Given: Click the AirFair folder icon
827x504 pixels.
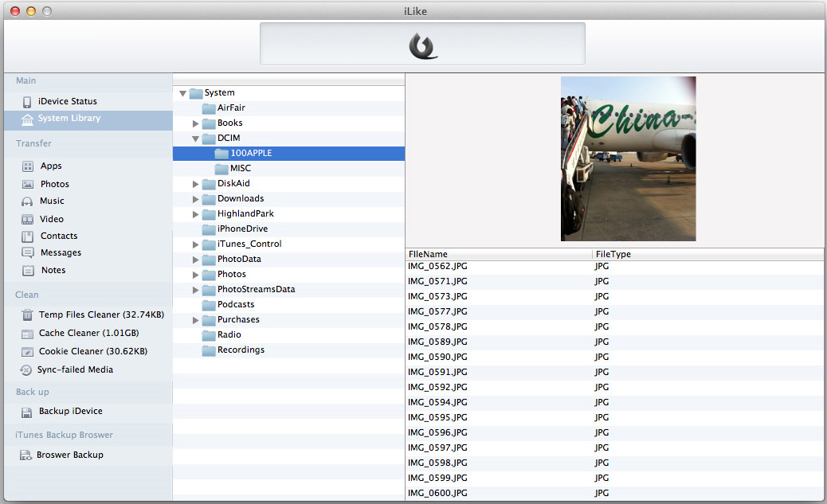Looking at the screenshot, I should pos(209,108).
